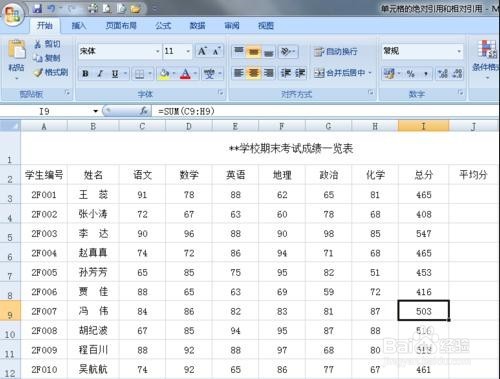Select column I header
Viewport: 500px width, 379px height.
pos(423,126)
